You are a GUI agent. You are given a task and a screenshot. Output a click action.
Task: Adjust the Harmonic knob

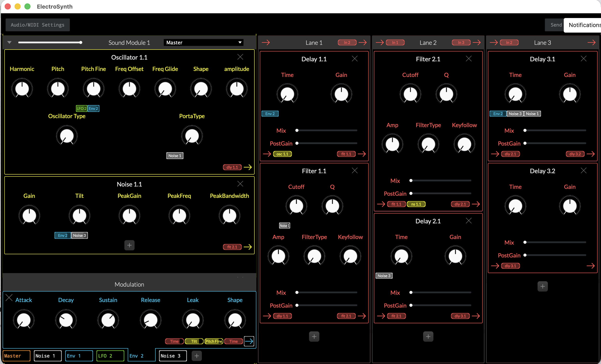coord(22,88)
